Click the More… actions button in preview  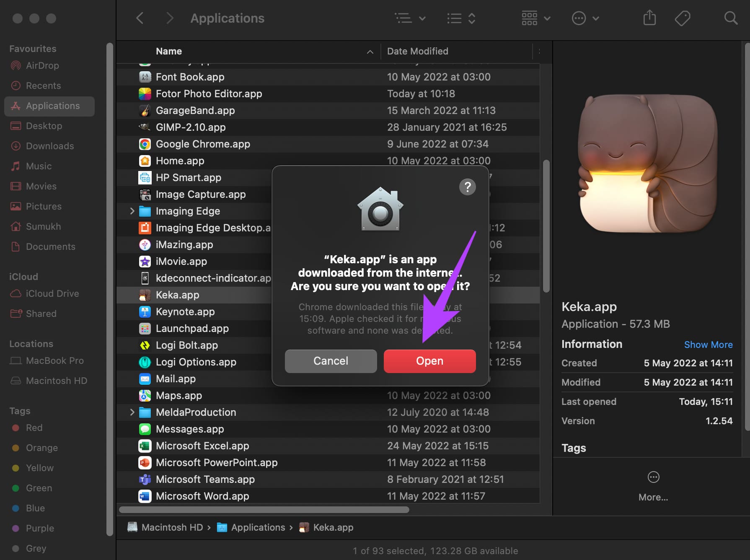(653, 485)
